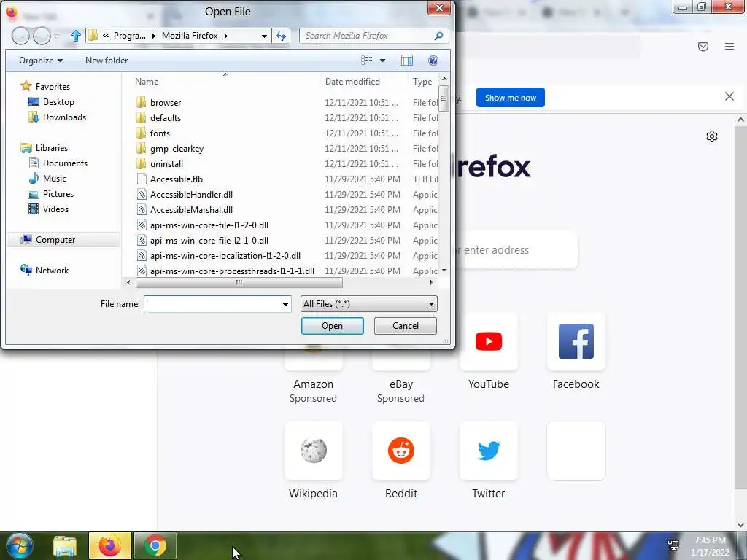Open Libraries in the navigation pane

click(x=52, y=147)
